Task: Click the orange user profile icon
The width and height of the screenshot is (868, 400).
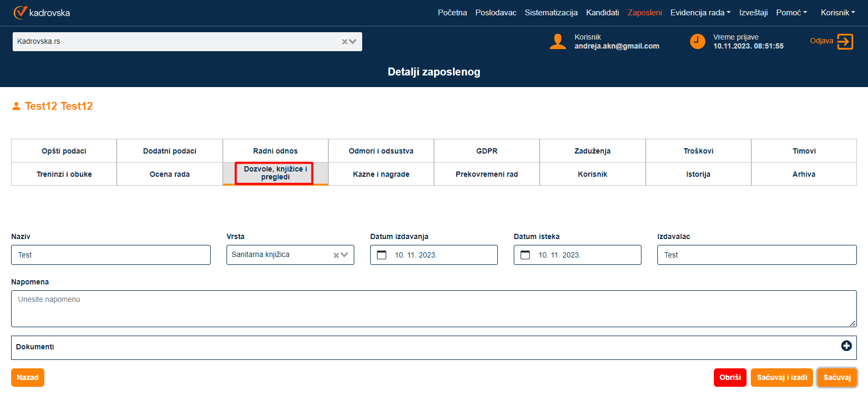Action: click(558, 42)
